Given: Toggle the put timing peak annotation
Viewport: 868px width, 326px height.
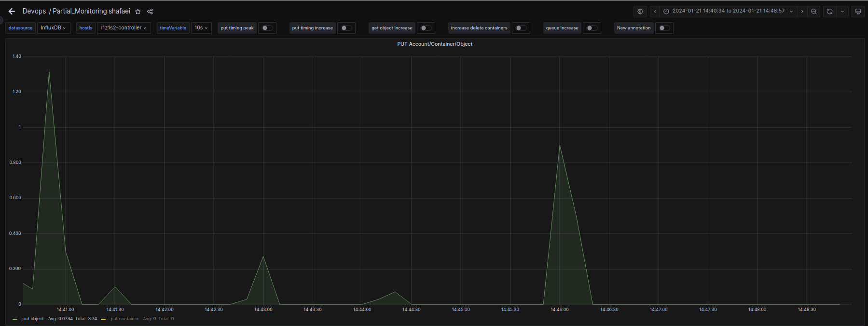Looking at the screenshot, I should pos(267,28).
